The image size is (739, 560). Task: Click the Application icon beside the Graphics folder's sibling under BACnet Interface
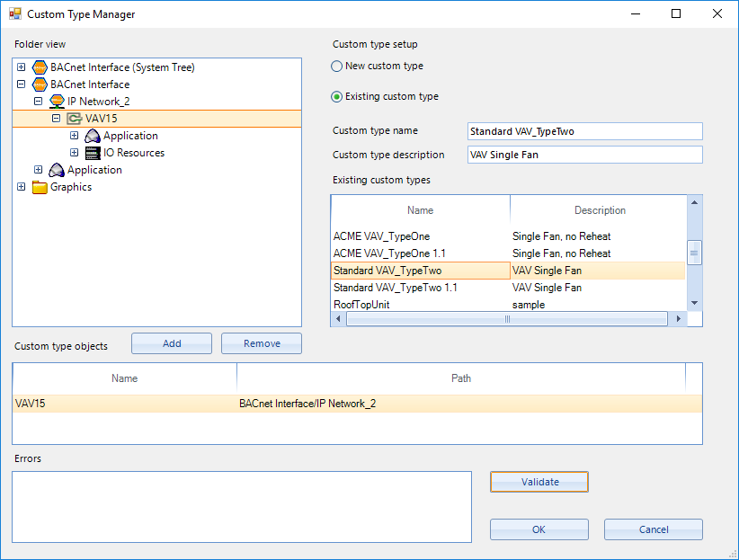coord(57,170)
